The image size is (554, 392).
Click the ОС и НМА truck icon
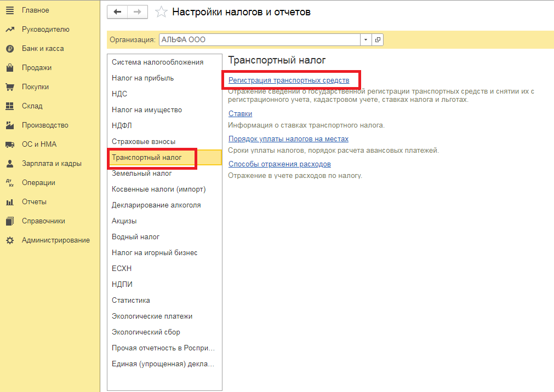click(x=9, y=145)
